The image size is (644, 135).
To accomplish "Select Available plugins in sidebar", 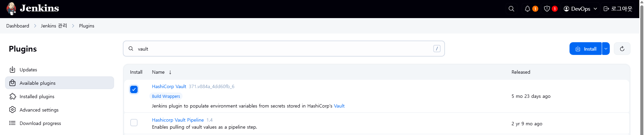I will (x=59, y=83).
